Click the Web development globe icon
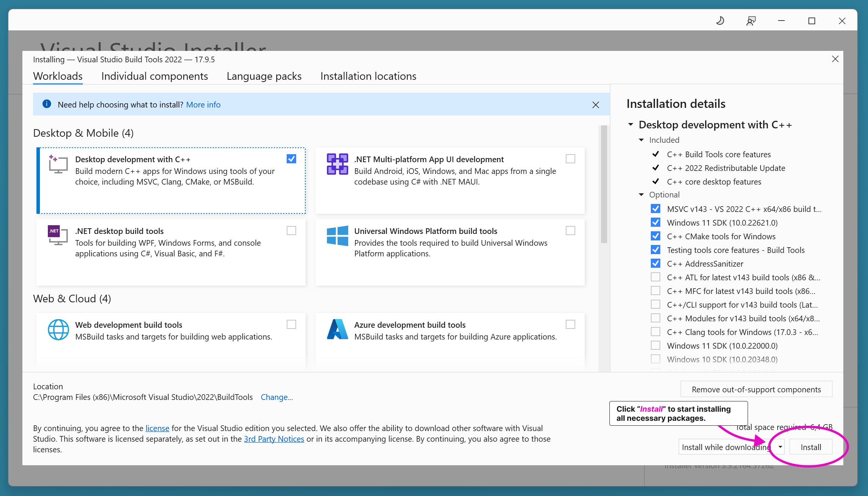The width and height of the screenshot is (868, 496). click(x=58, y=330)
